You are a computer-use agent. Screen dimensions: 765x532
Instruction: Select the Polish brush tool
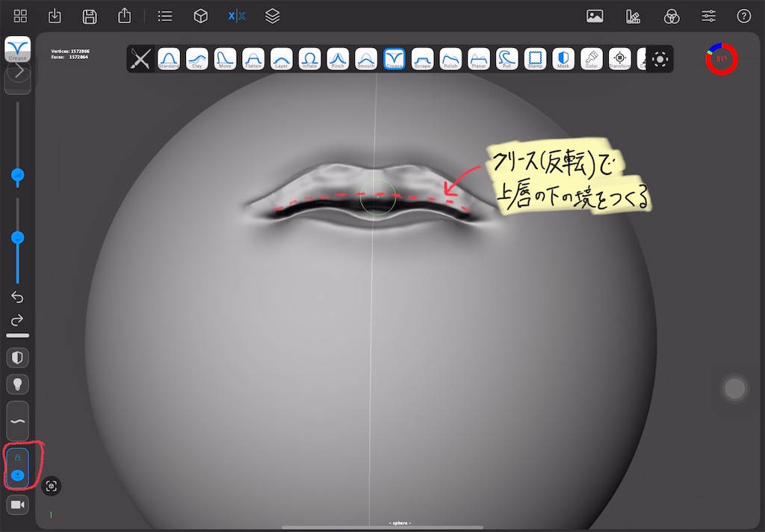coord(450,58)
